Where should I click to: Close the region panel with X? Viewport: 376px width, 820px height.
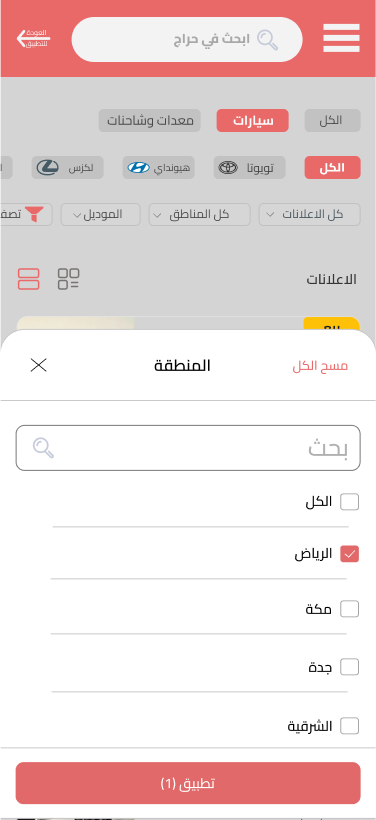(39, 365)
